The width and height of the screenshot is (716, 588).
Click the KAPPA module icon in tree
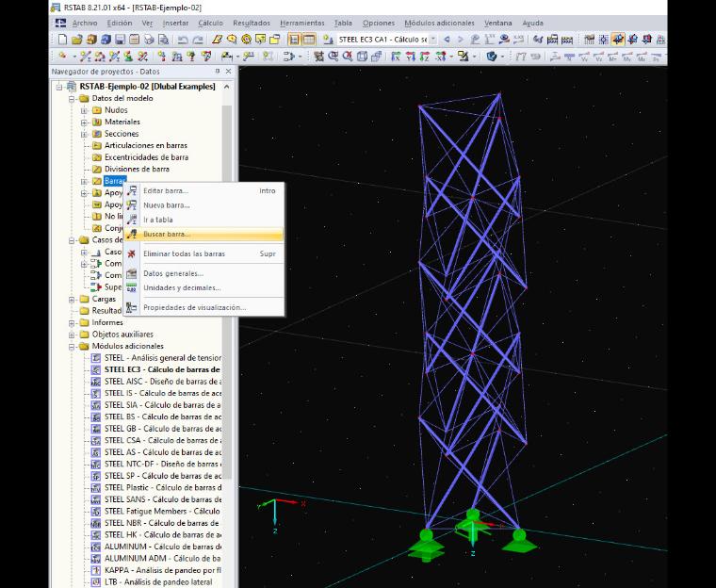coord(96,570)
